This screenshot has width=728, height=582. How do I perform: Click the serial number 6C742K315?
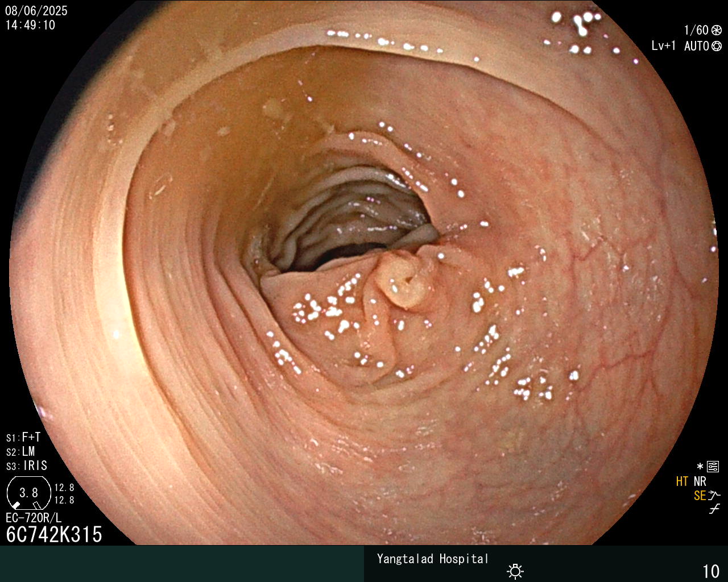pos(54,534)
